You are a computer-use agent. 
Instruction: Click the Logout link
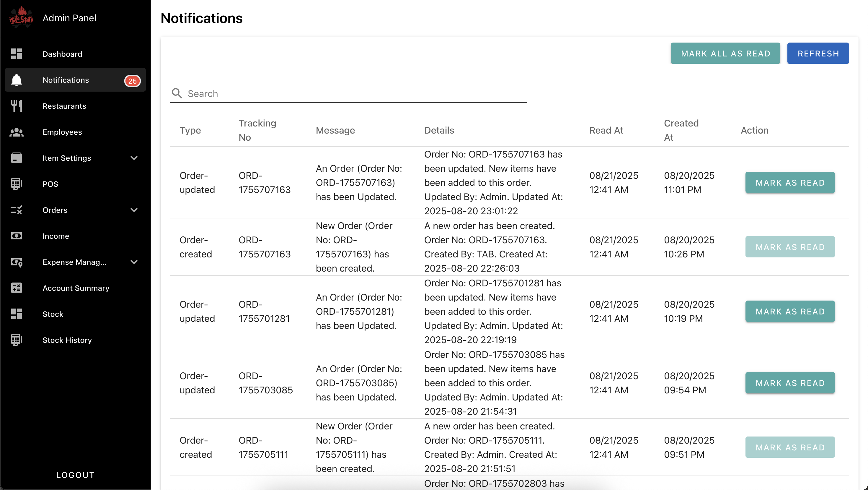pyautogui.click(x=76, y=475)
